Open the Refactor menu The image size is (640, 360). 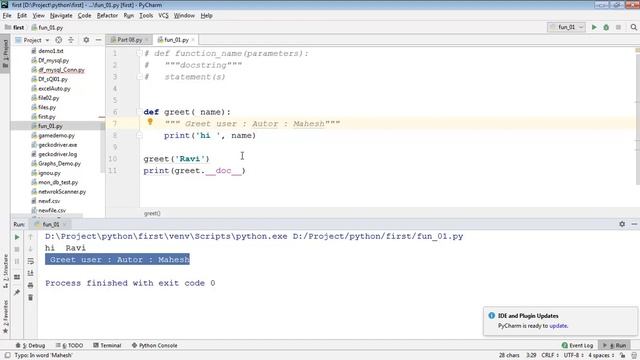[x=107, y=16]
